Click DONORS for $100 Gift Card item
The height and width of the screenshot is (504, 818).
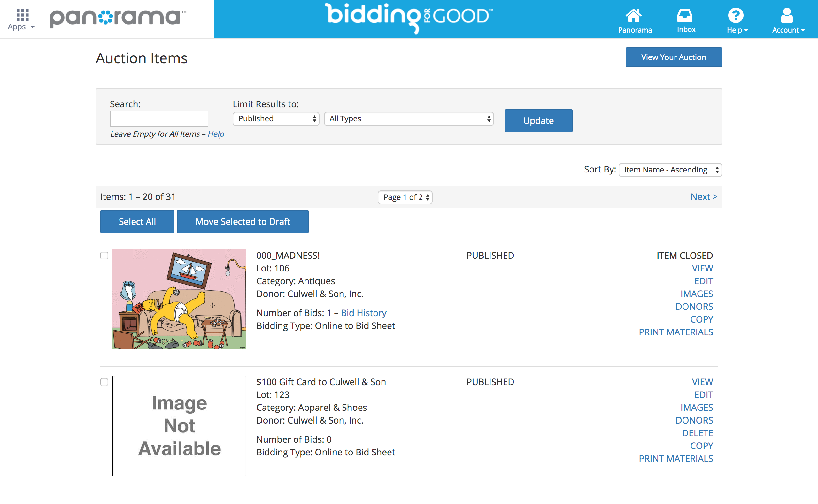point(694,420)
